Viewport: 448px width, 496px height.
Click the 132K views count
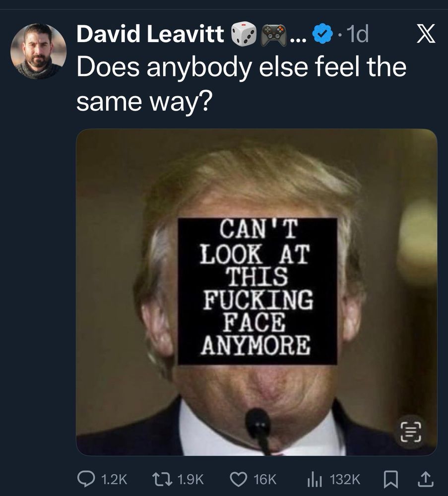coord(345,479)
